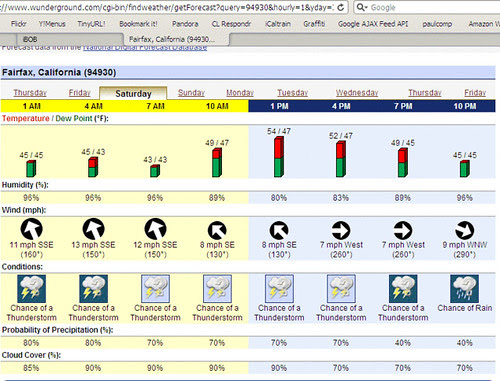Click the 4 PM time header
Screen dimensions: 500x381
(x=341, y=106)
